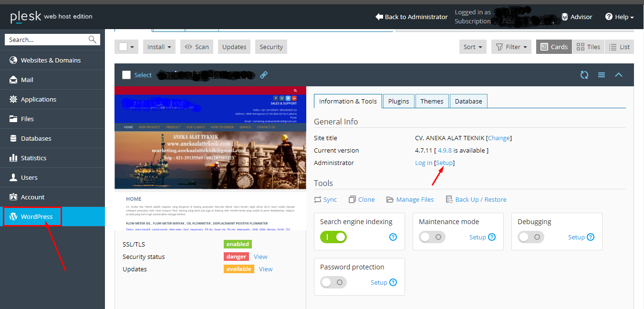Turn off Search engine indexing toggle
The image size is (644, 309).
333,237
